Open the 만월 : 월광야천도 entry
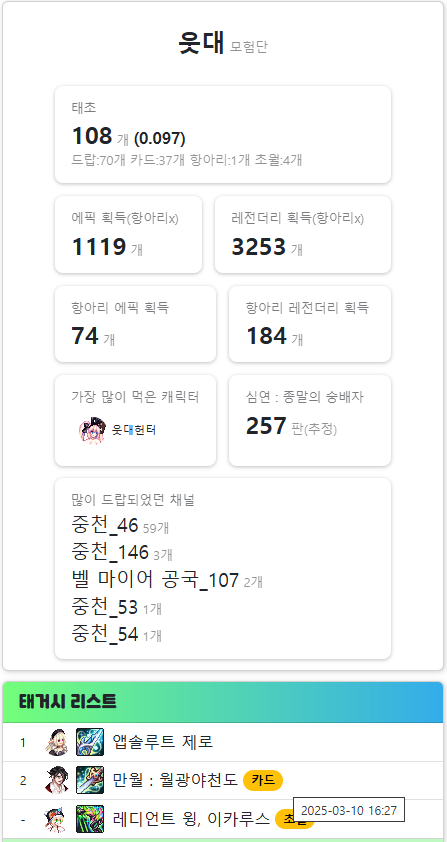 [x=175, y=780]
